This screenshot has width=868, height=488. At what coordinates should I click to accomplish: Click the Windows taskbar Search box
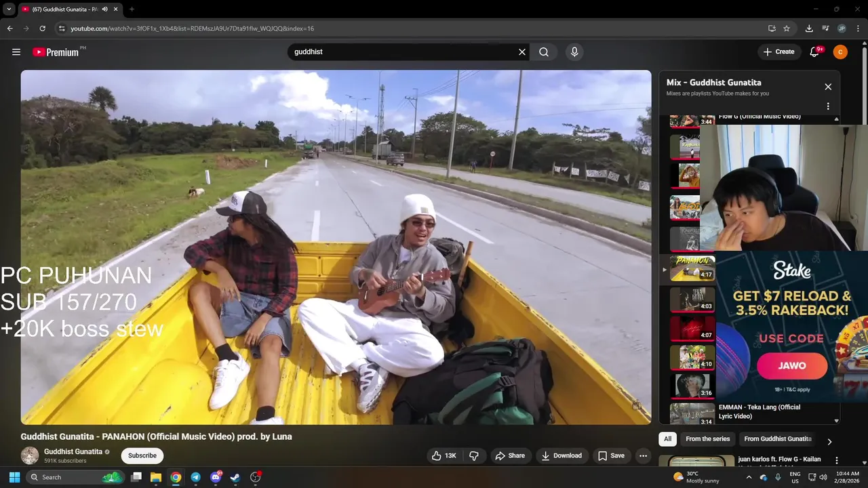coord(75,477)
